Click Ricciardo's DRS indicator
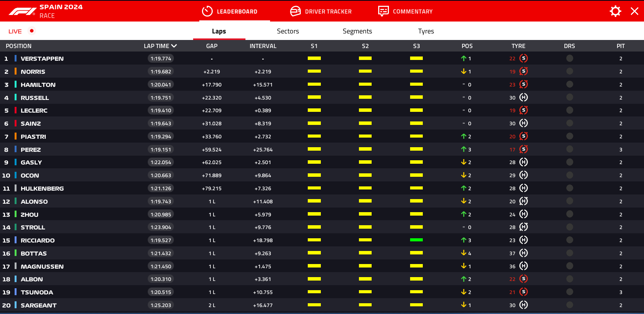The height and width of the screenshot is (314, 644). pos(570,240)
